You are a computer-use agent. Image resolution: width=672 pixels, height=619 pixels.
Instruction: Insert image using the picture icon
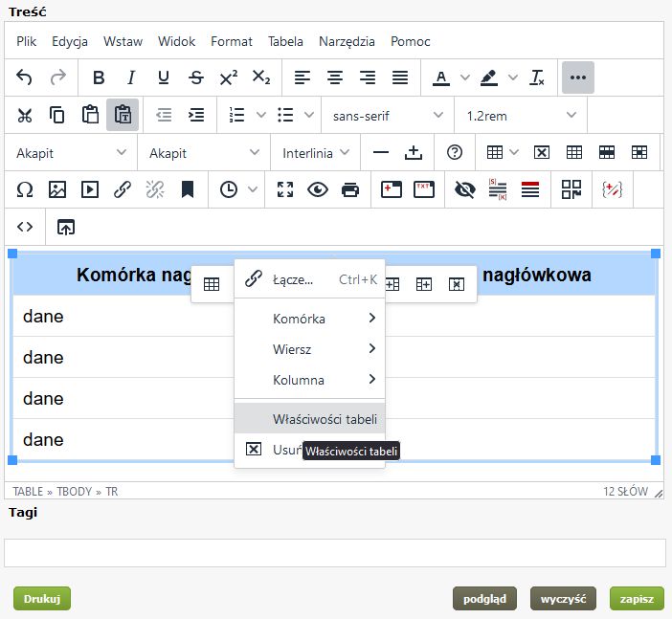(57, 189)
